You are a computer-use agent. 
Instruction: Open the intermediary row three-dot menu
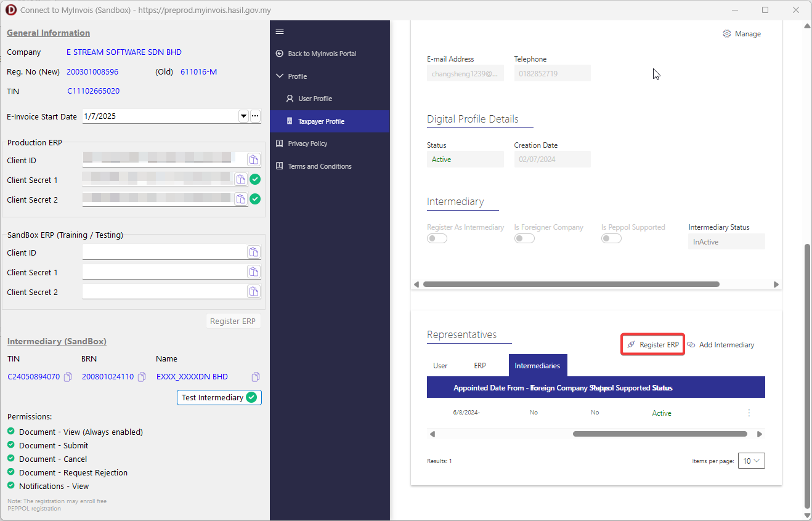click(x=749, y=413)
